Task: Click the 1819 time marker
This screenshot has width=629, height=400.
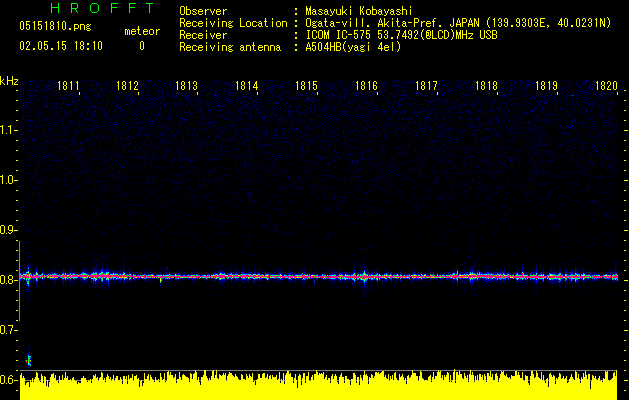Action: point(546,85)
